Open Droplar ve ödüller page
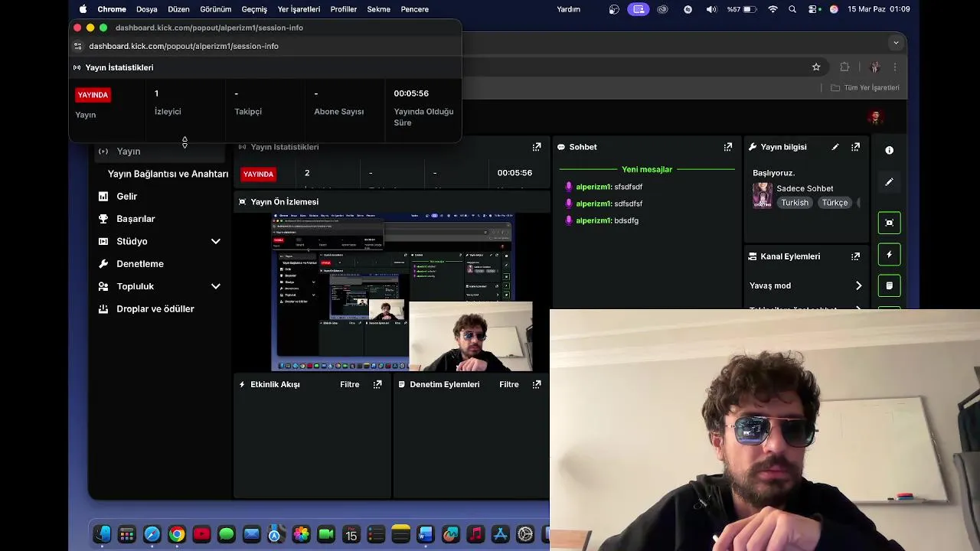The image size is (980, 551). (155, 309)
